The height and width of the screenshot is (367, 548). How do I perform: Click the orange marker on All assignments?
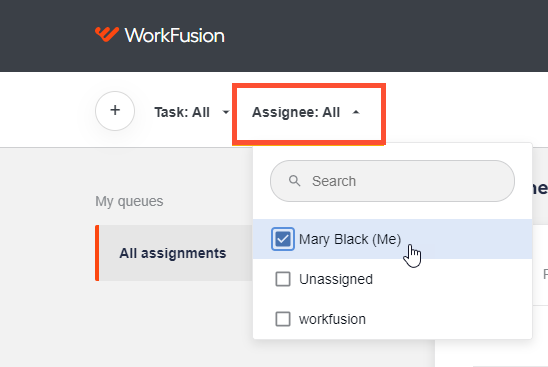click(x=97, y=253)
